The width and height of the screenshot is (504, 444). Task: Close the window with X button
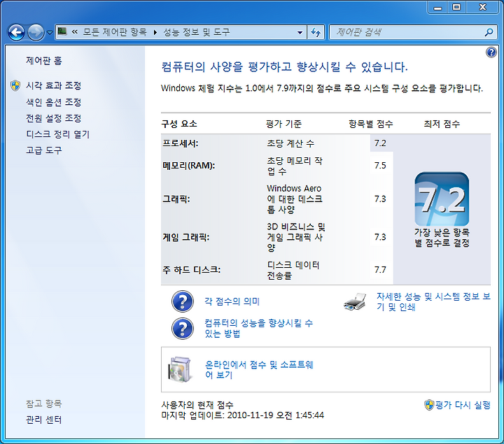click(482, 7)
